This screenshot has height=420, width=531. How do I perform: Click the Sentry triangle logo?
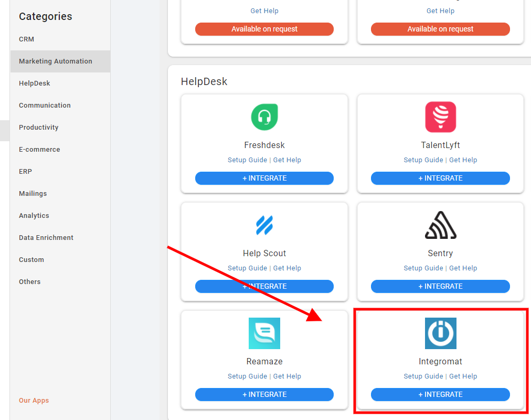point(441,225)
